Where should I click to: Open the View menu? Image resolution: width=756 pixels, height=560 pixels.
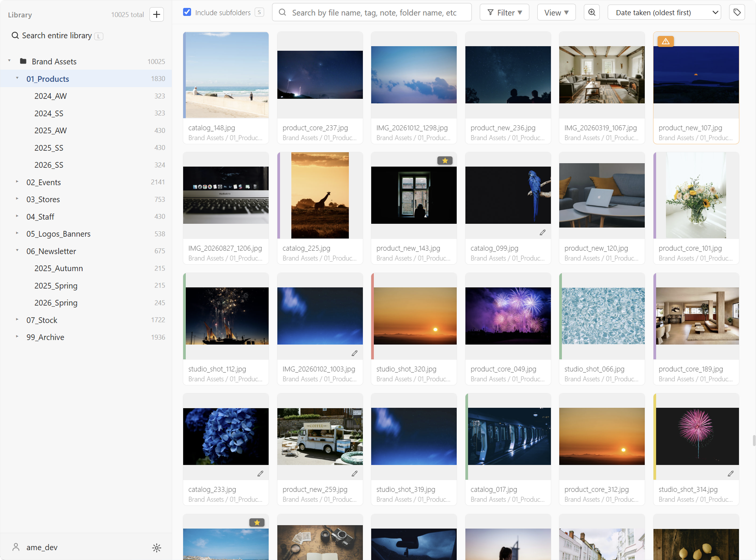pos(556,12)
